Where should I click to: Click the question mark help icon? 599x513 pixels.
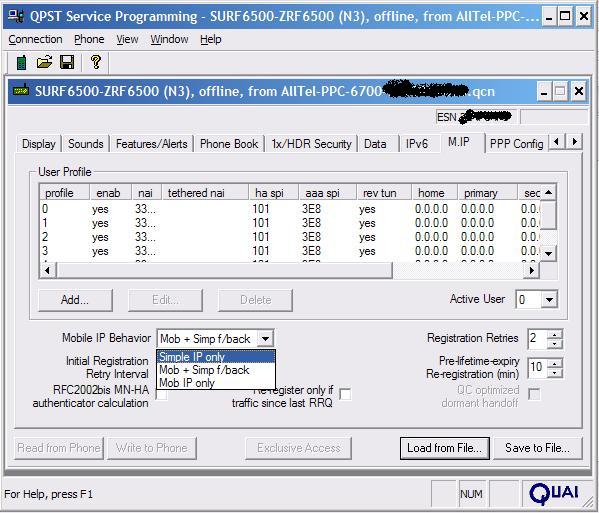pyautogui.click(x=96, y=61)
